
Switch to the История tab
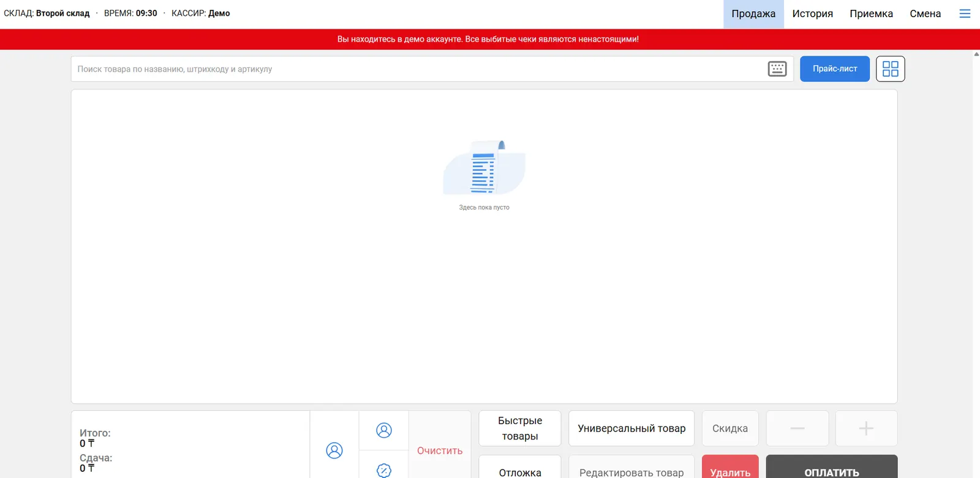812,13
